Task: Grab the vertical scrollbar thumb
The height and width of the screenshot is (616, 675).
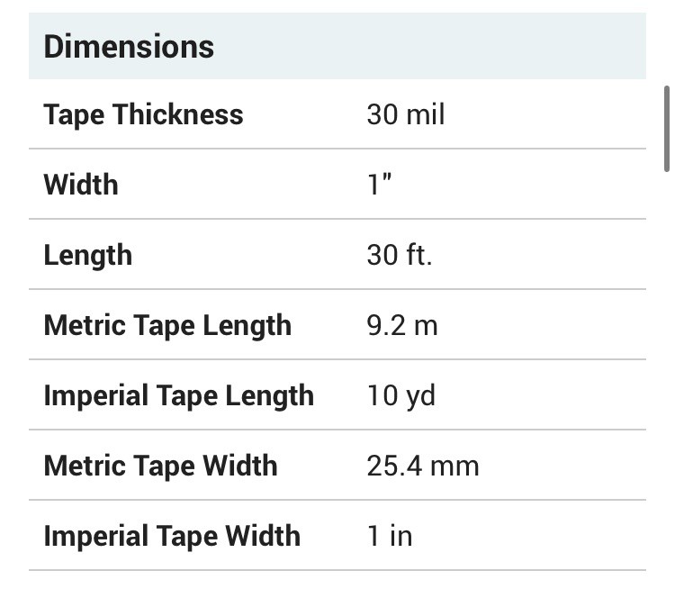Action: (x=666, y=128)
